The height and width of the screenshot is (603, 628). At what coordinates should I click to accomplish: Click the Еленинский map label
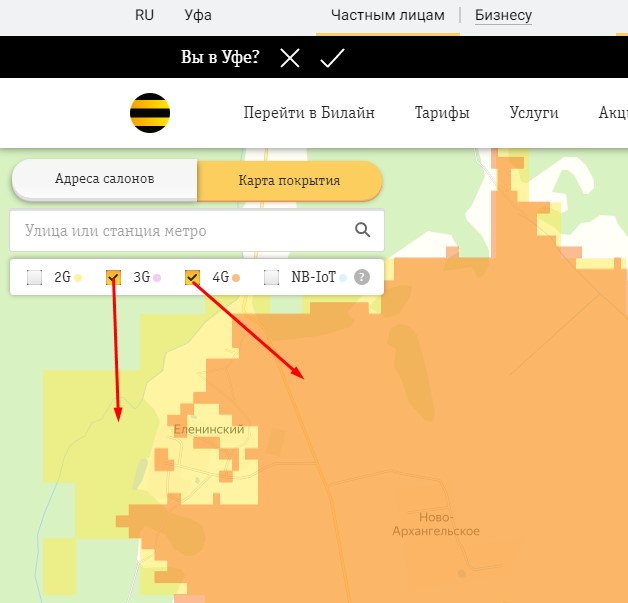coord(209,430)
